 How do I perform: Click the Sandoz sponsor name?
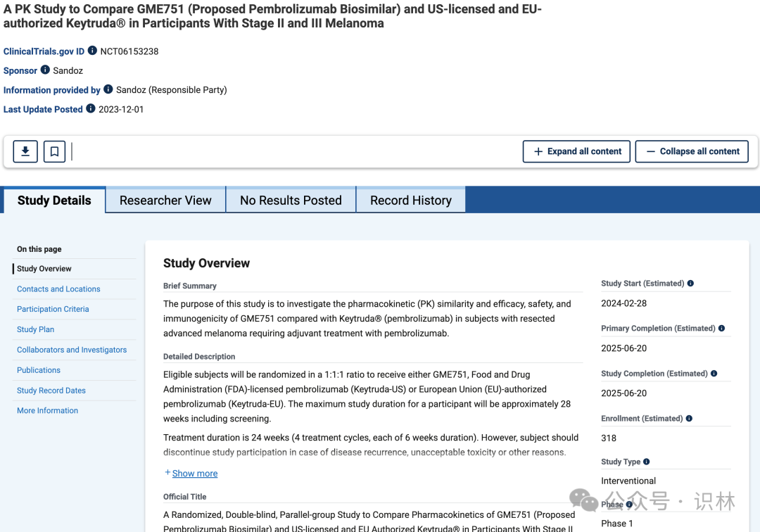[68, 71]
